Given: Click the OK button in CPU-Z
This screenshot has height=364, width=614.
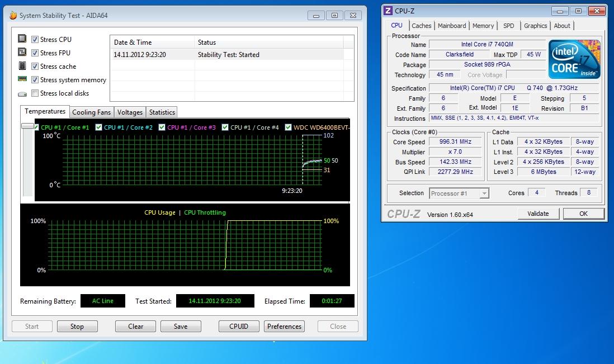Looking at the screenshot, I should click(x=583, y=214).
